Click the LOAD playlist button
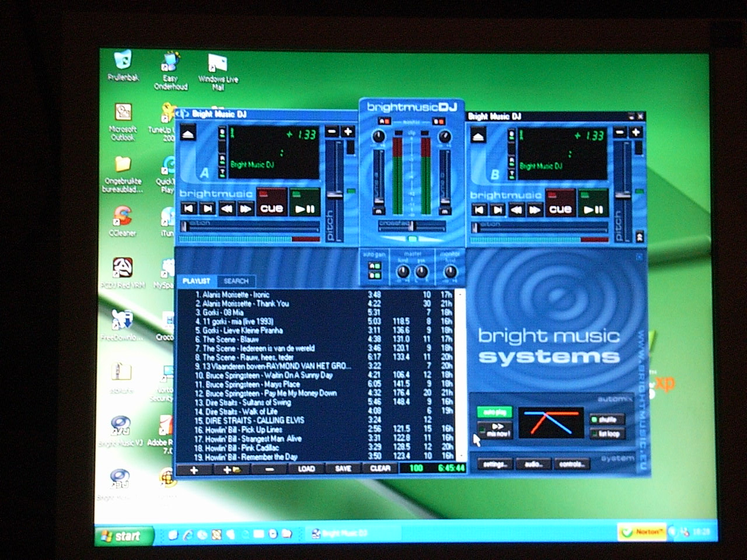The image size is (747, 560). click(x=306, y=469)
